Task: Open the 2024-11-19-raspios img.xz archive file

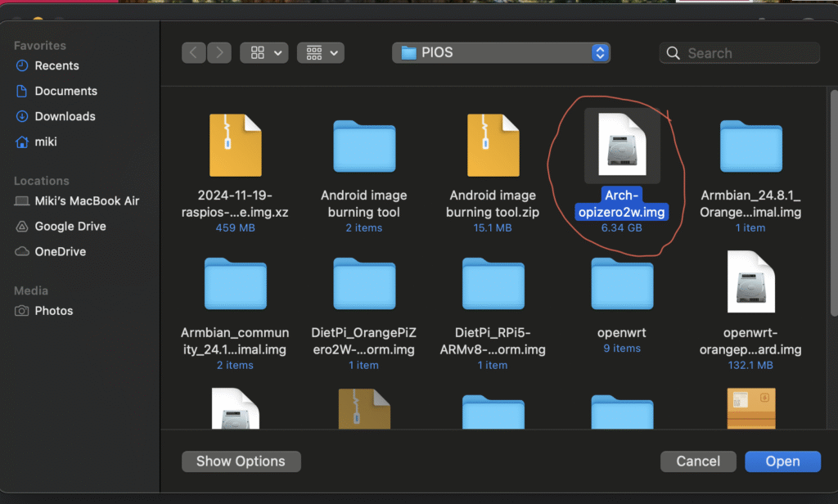Action: click(235, 146)
